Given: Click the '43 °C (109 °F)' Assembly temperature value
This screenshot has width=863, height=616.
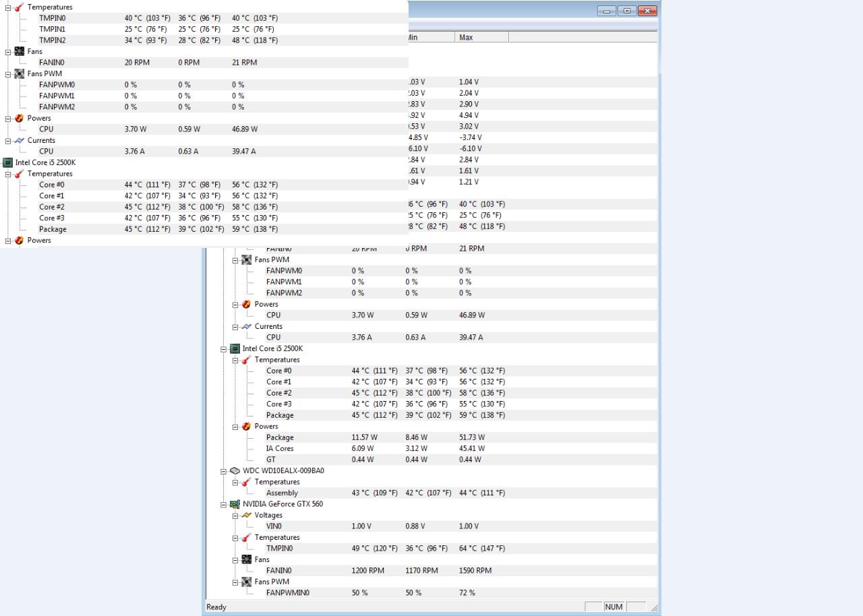Looking at the screenshot, I should click(375, 493).
